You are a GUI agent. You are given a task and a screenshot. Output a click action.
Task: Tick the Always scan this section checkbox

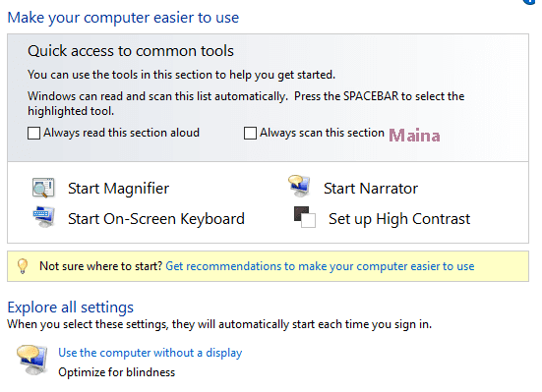click(250, 133)
